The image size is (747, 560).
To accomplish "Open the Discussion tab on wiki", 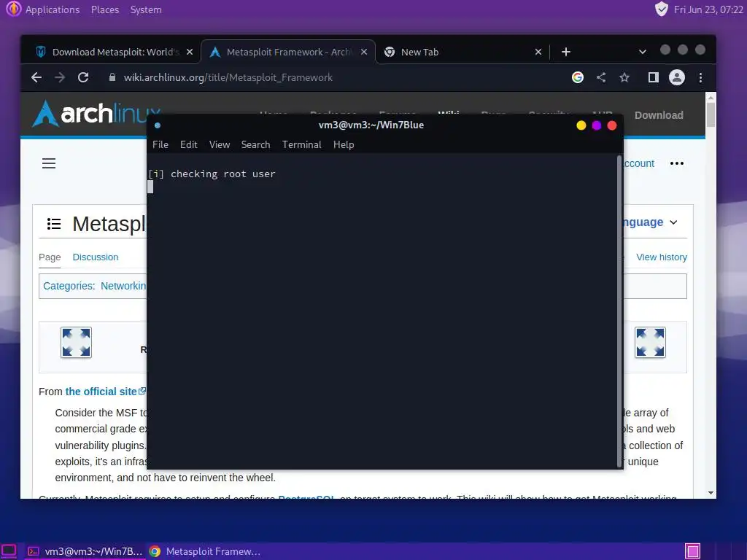I will 96,257.
